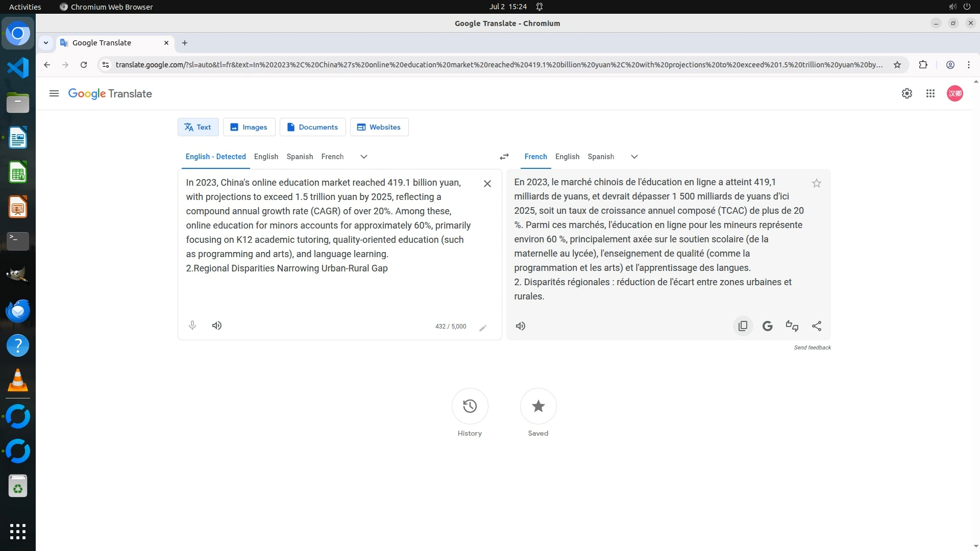This screenshot has width=980, height=551.
Task: Copy the French translation text
Action: coord(743,325)
